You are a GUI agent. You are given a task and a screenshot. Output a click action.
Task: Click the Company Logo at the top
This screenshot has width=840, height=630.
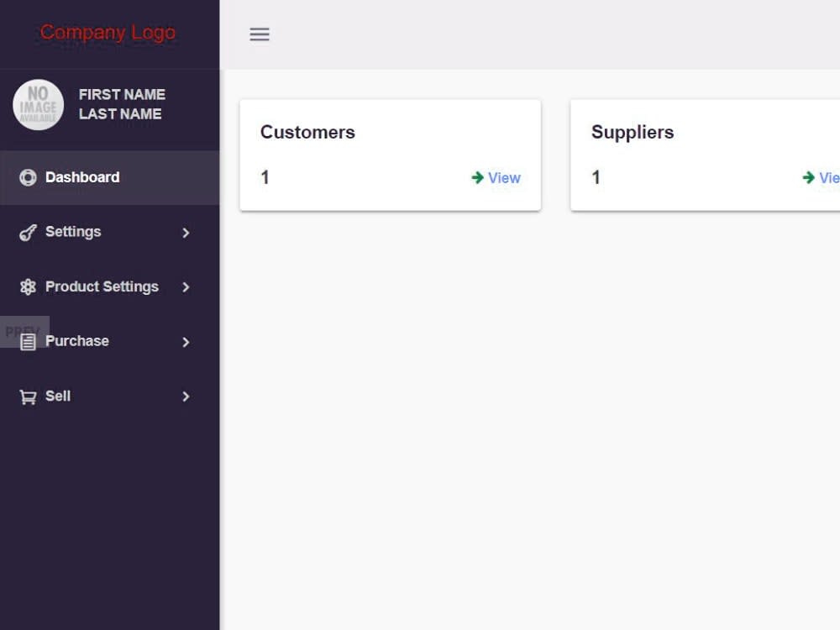108,32
